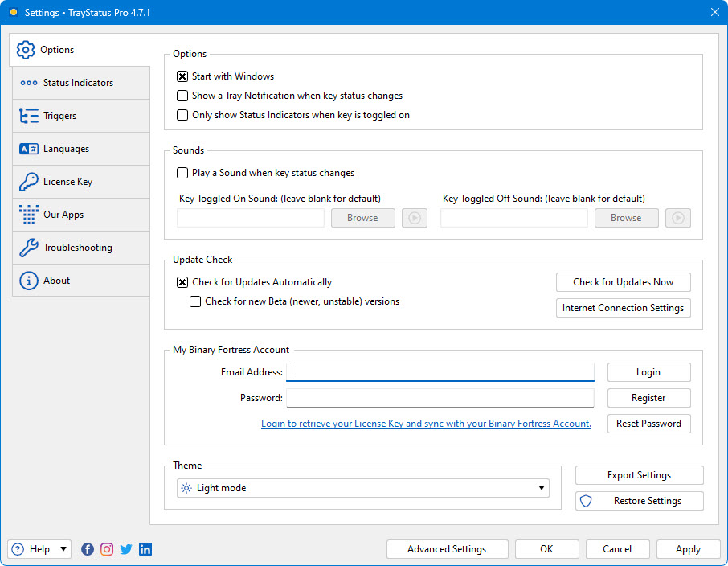This screenshot has height=566, width=728.
Task: Open TrayStatus's Facebook page icon
Action: (x=88, y=549)
